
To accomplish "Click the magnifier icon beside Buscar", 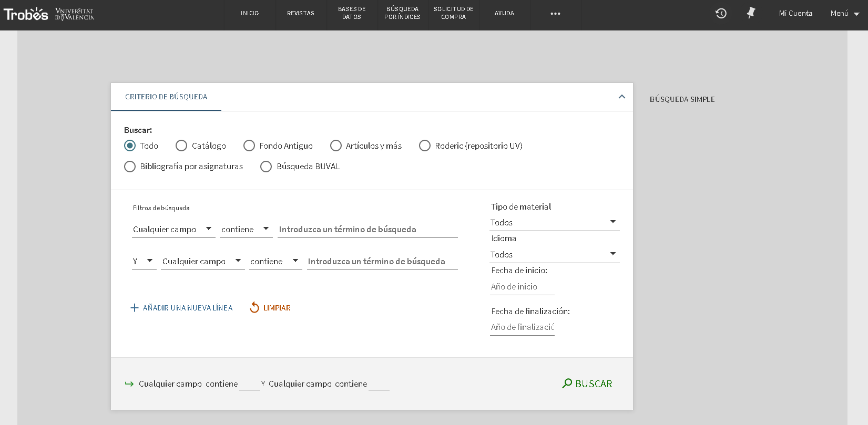I will tap(567, 383).
